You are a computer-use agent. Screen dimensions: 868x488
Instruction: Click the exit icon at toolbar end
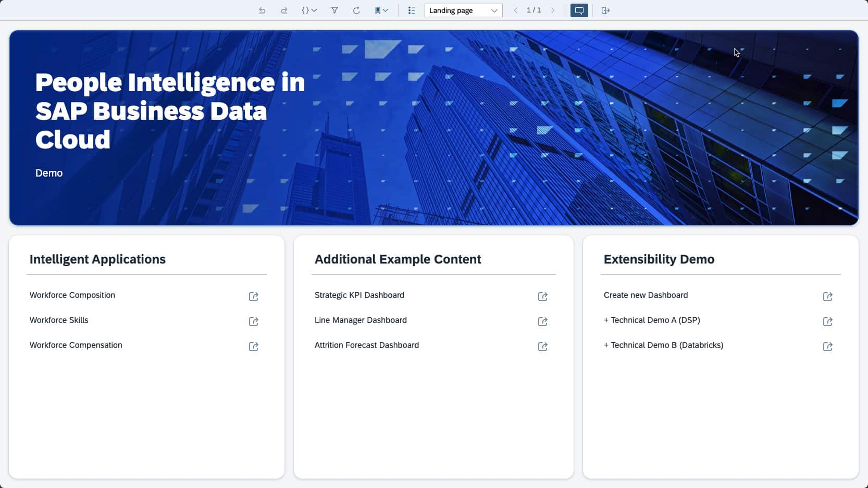[x=605, y=10]
